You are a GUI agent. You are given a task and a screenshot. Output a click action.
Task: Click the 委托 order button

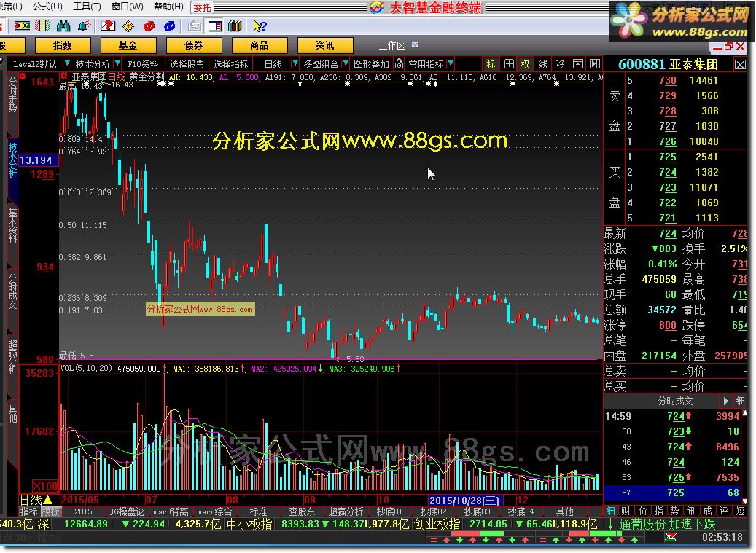pyautogui.click(x=202, y=7)
